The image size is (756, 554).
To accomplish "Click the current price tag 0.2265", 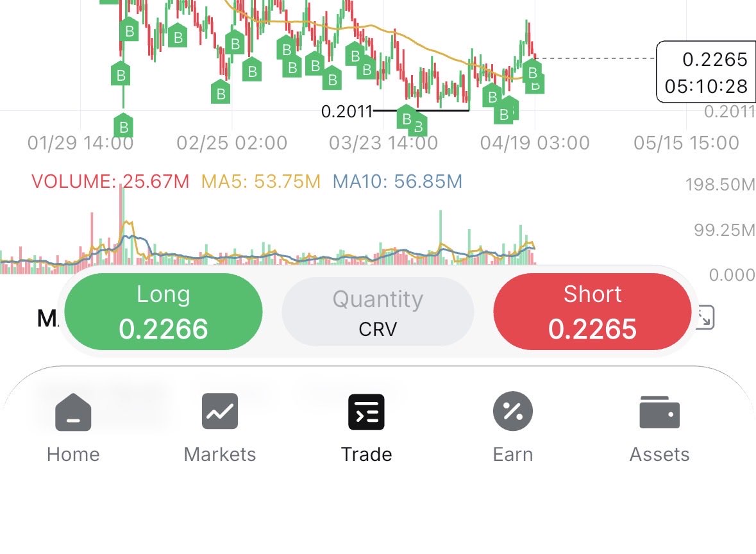I will tap(715, 59).
